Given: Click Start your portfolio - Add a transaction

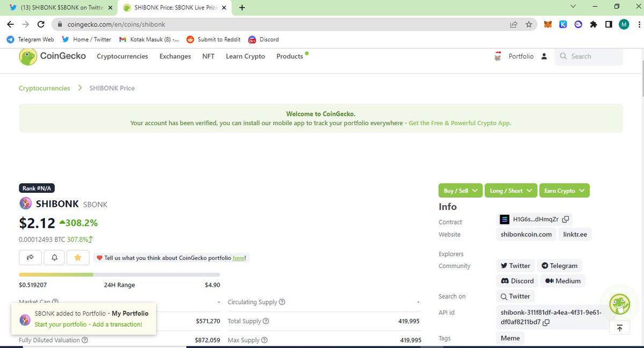Looking at the screenshot, I should click(x=89, y=324).
